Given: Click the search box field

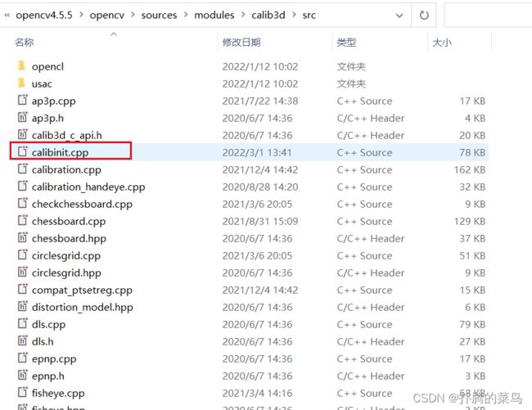Looking at the screenshot, I should (x=488, y=16).
